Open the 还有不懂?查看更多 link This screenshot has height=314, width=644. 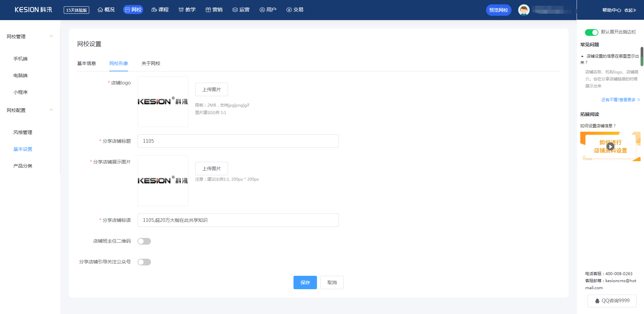click(x=620, y=100)
